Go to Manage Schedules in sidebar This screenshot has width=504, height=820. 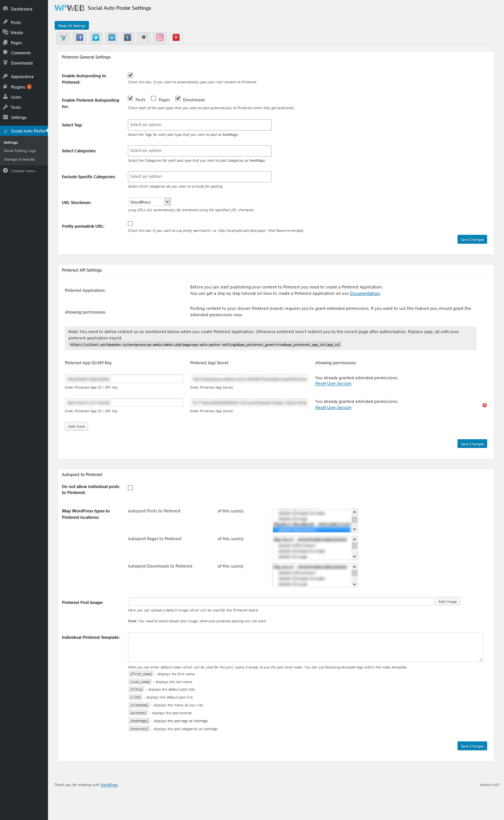(x=19, y=159)
